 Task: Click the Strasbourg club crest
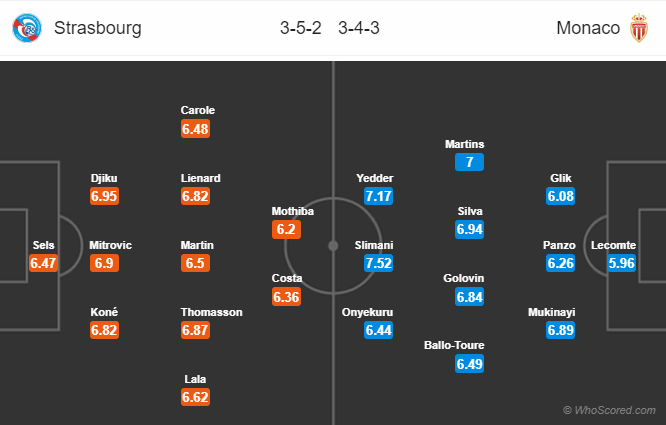coord(26,28)
